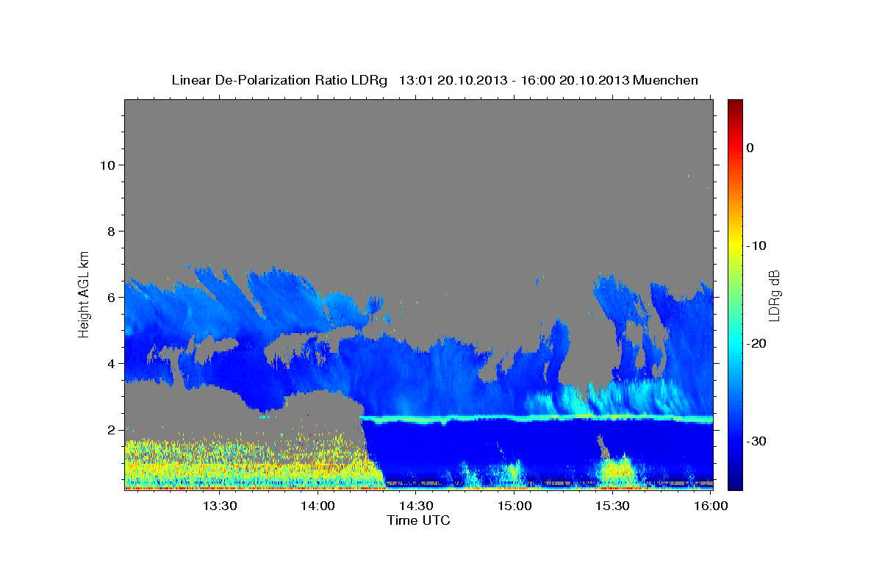Click the 13:30 time tick label
This screenshot has height=588, width=882.
[219, 506]
